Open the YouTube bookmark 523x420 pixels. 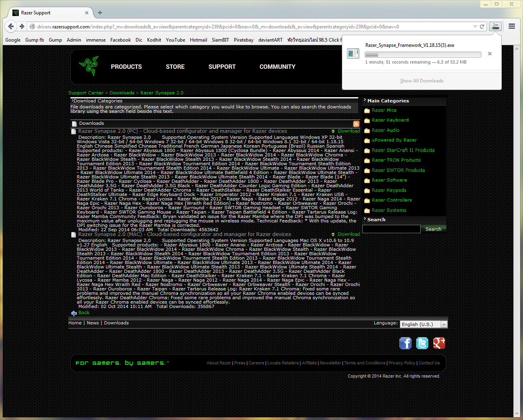point(176,40)
